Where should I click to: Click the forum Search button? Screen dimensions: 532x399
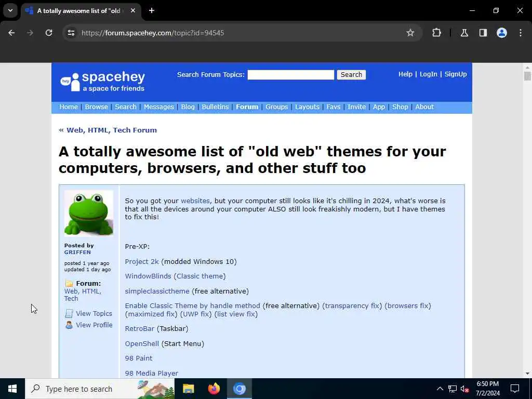click(351, 75)
